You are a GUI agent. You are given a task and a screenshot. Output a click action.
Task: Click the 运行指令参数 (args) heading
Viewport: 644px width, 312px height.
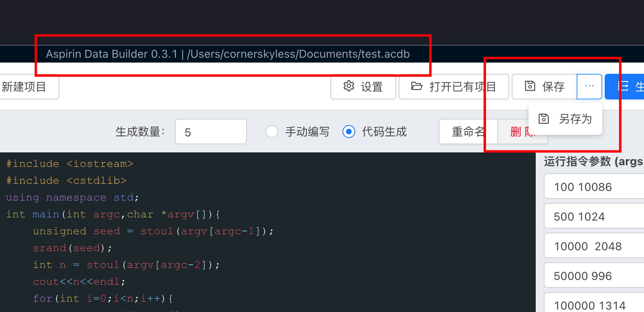pyautogui.click(x=594, y=161)
